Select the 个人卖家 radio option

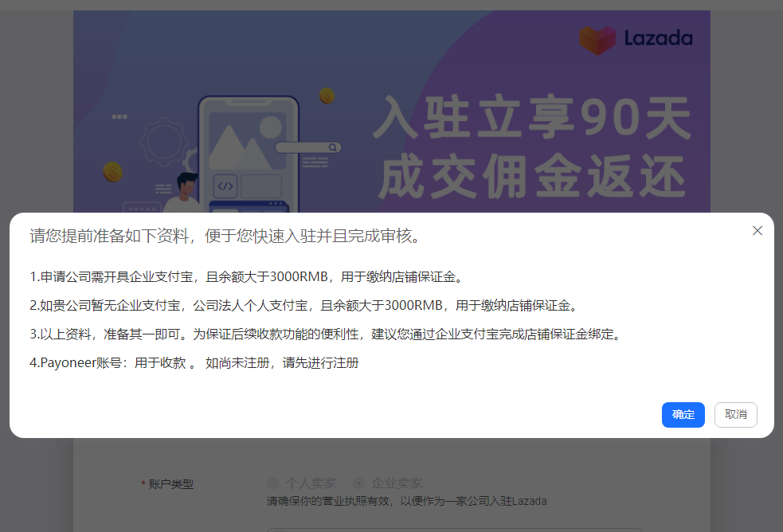273,483
